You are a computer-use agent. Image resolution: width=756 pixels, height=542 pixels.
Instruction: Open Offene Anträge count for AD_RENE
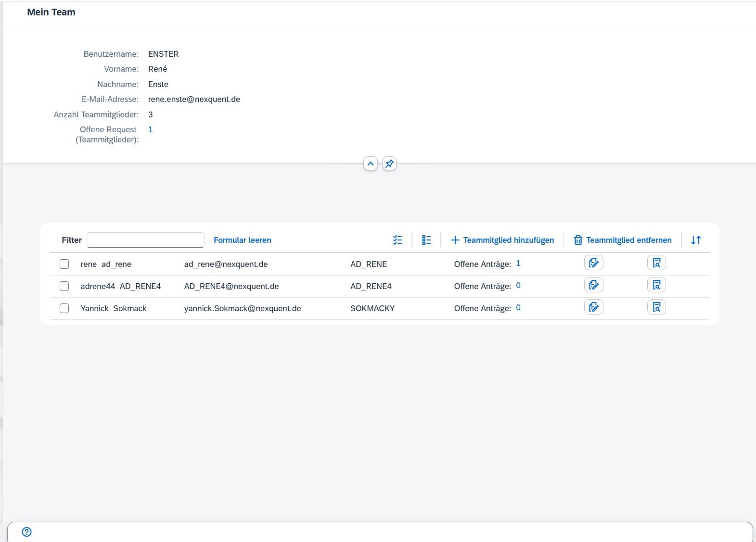click(x=518, y=264)
